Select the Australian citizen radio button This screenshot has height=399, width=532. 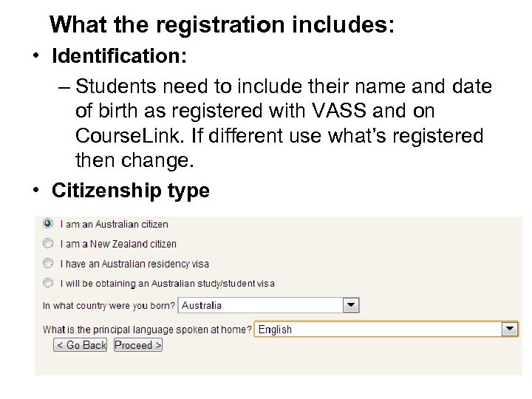click(x=48, y=224)
